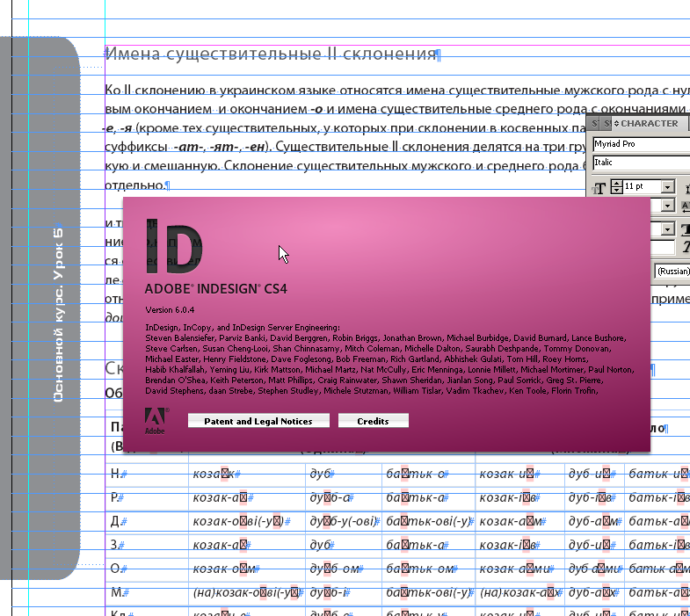Viewport: 690px width, 616px height.
Task: Click the font size TT icon
Action: pos(599,188)
